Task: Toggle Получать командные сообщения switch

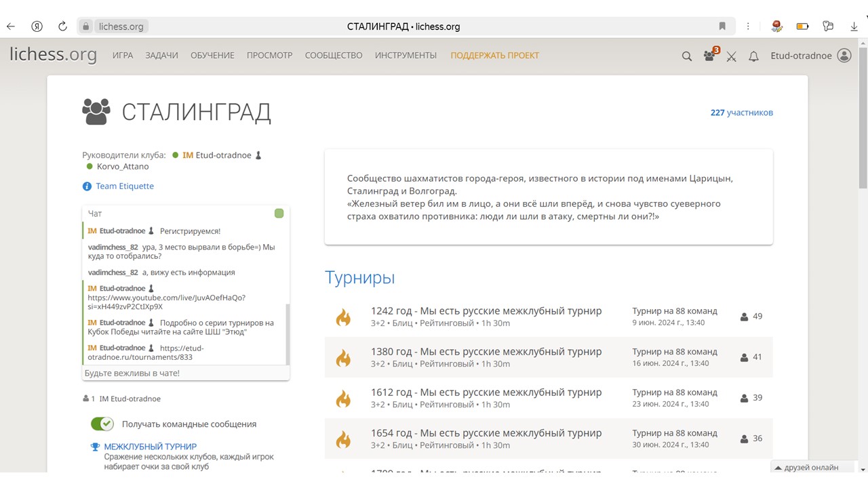Action: click(x=102, y=424)
